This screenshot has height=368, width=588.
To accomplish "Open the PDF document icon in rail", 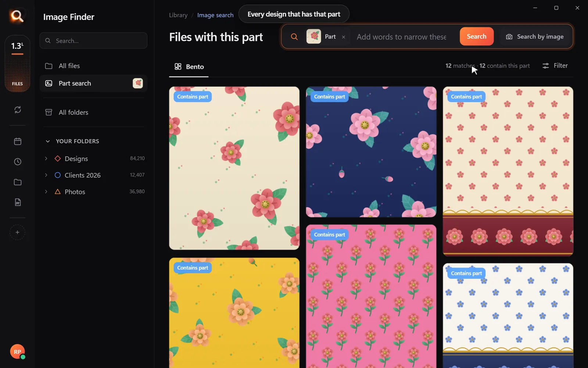I will (x=18, y=202).
